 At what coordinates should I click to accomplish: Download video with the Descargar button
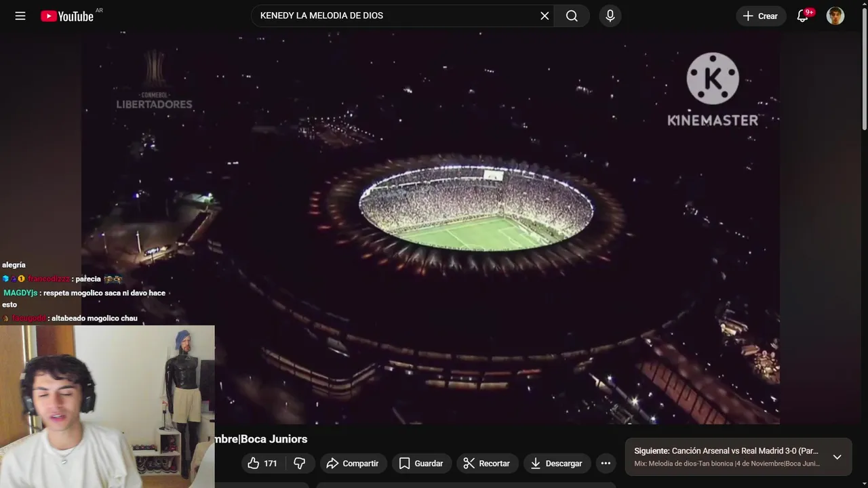pyautogui.click(x=556, y=463)
